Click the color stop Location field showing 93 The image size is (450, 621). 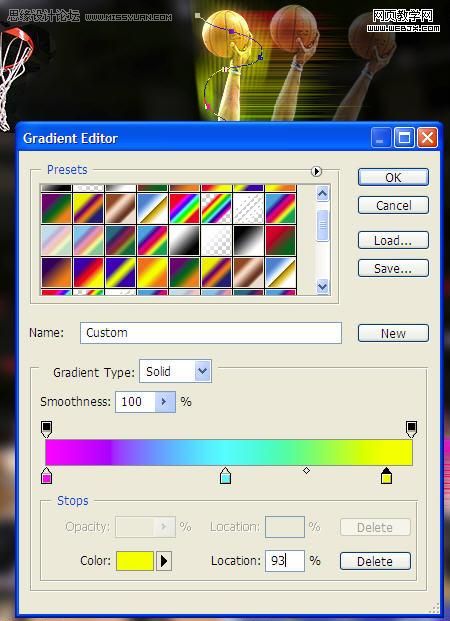(285, 561)
